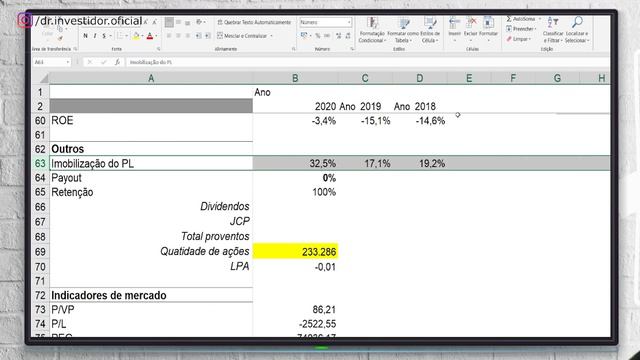640x360 pixels.
Task: Decrease decimal places
Action: click(348, 36)
